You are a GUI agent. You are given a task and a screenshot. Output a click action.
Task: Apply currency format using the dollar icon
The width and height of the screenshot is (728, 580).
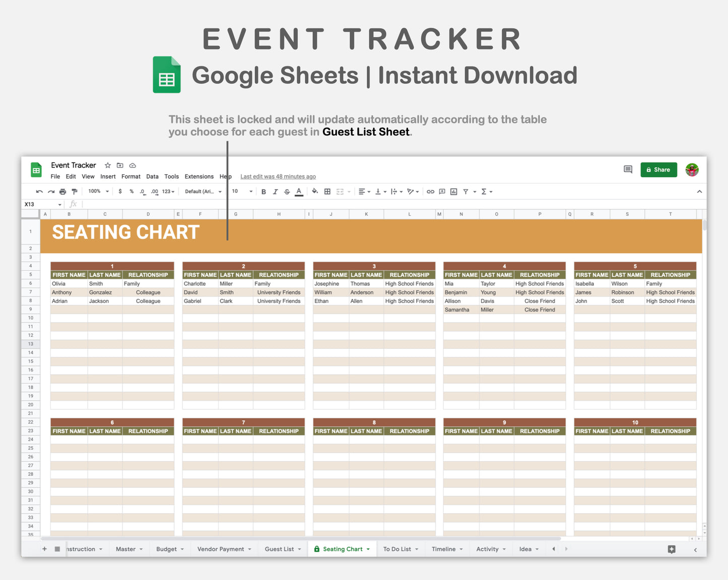tap(120, 191)
